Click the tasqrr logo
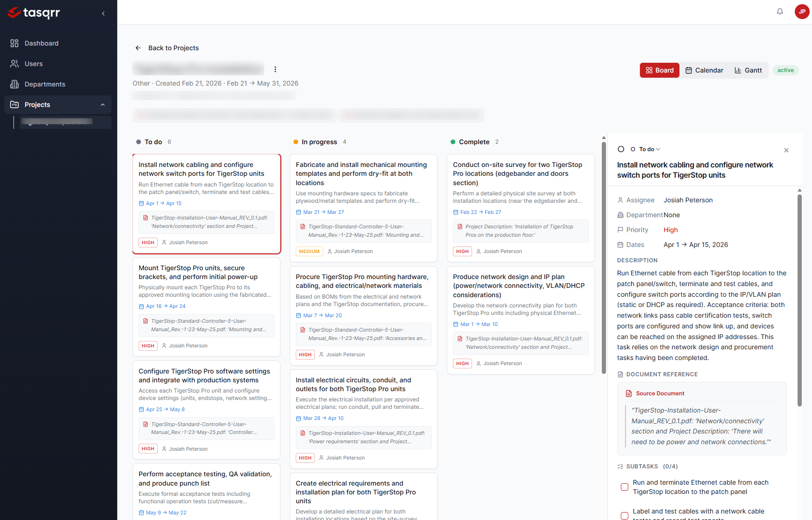Viewport: 812px width, 520px height. pyautogui.click(x=33, y=13)
